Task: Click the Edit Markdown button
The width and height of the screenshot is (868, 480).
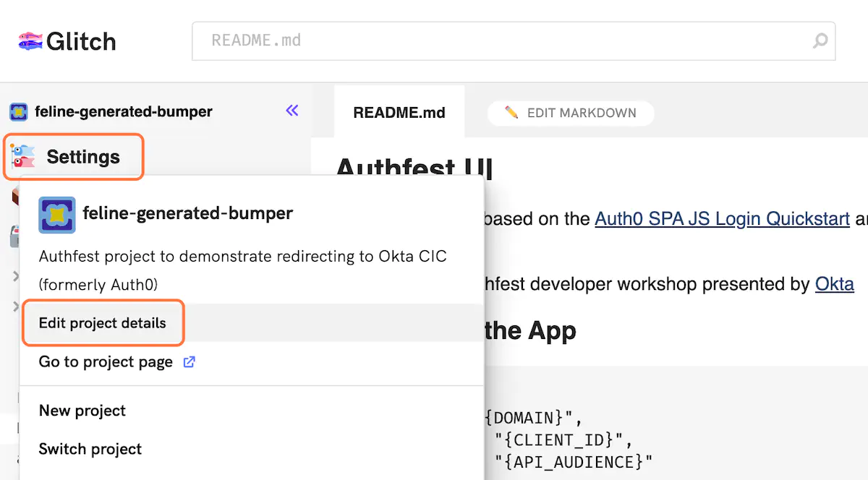Action: coord(571,113)
